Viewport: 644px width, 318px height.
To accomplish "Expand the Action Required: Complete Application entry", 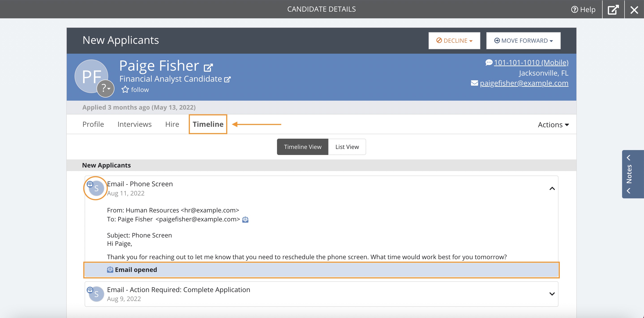I will coord(552,294).
